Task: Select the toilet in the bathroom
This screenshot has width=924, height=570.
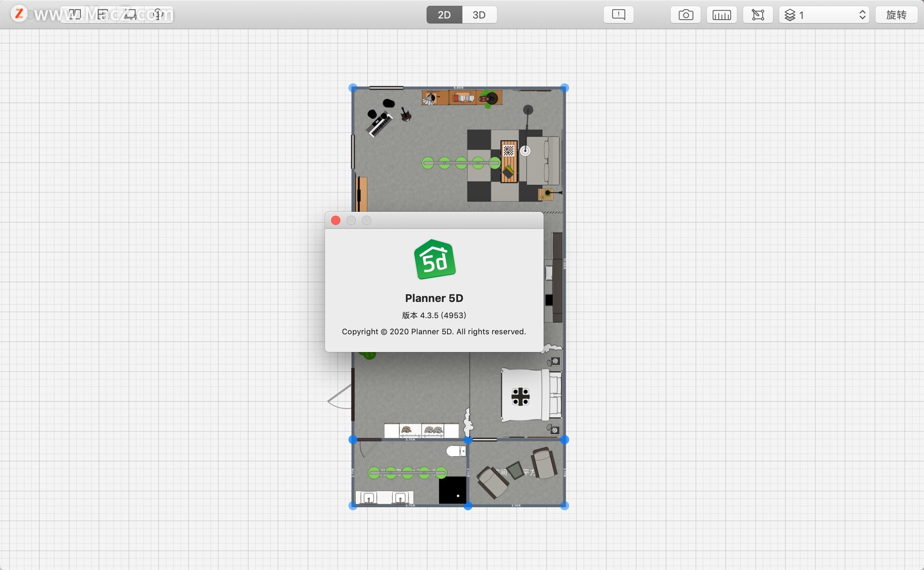Action: [456, 451]
